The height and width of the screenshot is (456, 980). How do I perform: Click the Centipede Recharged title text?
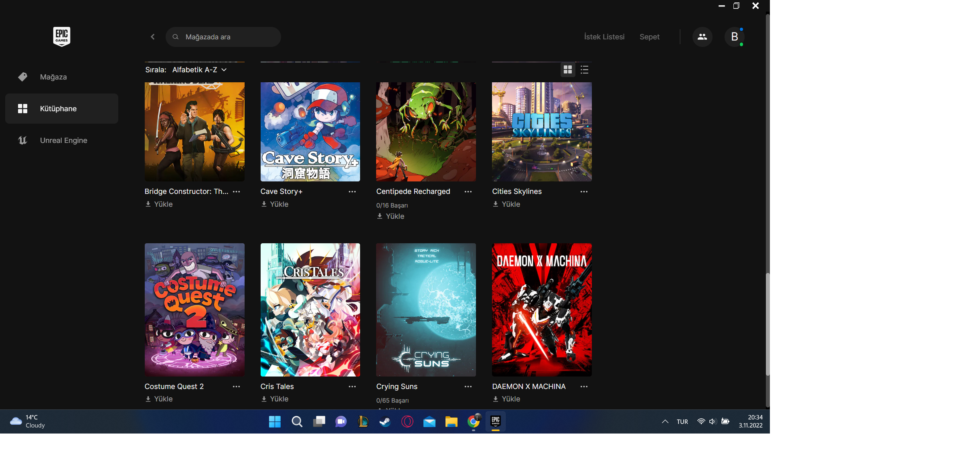coord(413,192)
